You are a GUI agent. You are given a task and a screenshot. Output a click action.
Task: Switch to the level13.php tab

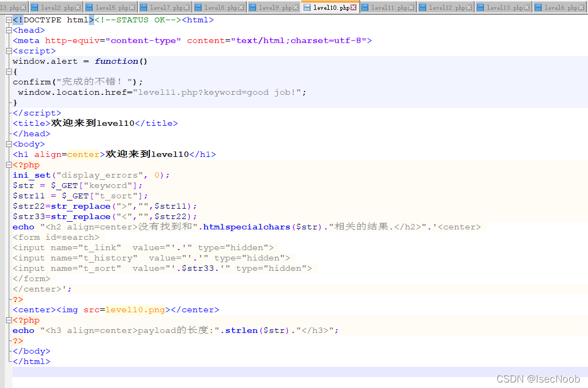click(x=505, y=8)
